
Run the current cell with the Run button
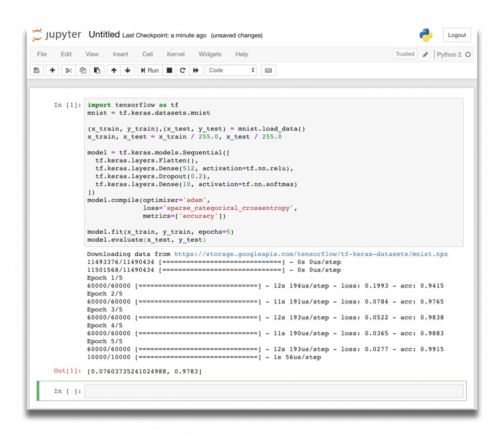(x=149, y=70)
